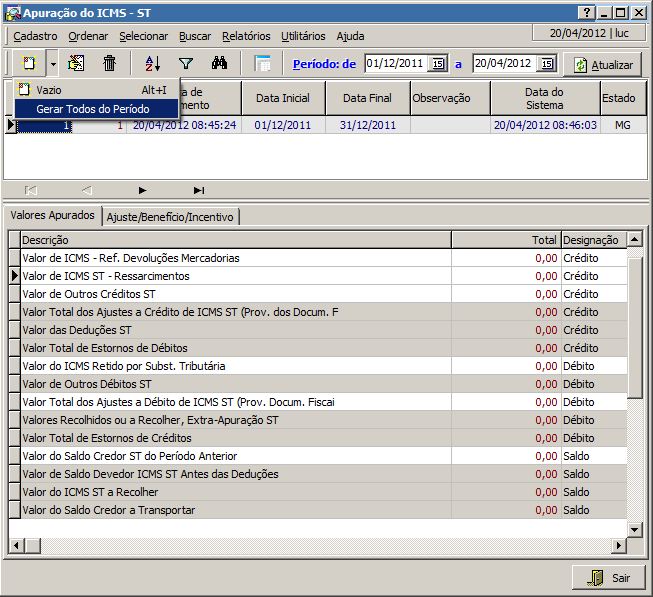Open the Relatórios menu
The image size is (653, 597).
246,35
